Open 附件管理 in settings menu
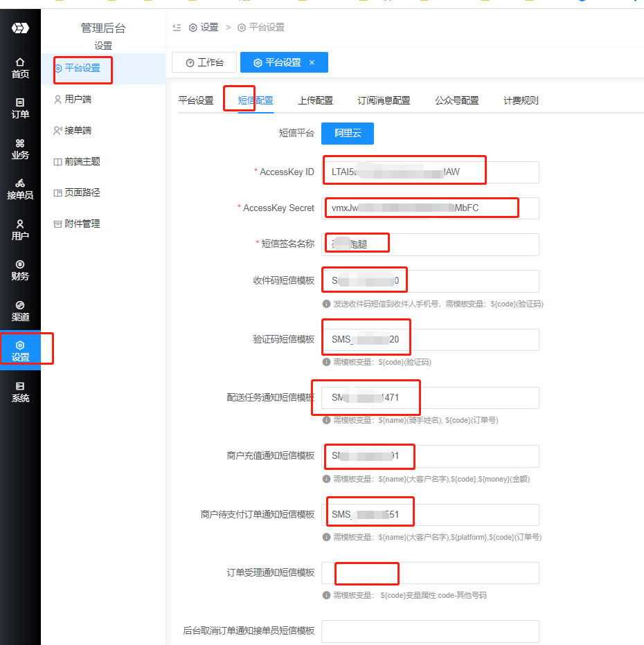The image size is (644, 645). coord(82,224)
